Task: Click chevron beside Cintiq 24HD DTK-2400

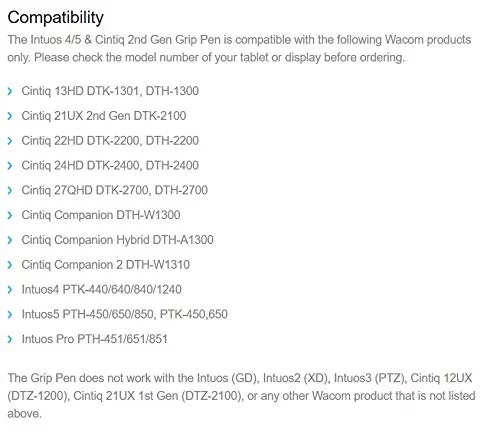Action: tap(10, 166)
